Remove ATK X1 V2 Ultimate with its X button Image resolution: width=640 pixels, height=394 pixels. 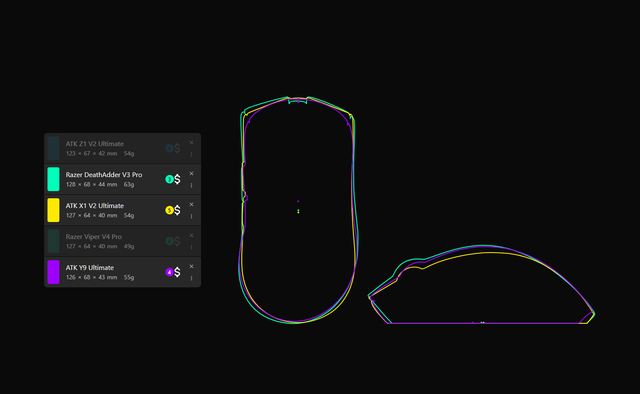point(191,205)
